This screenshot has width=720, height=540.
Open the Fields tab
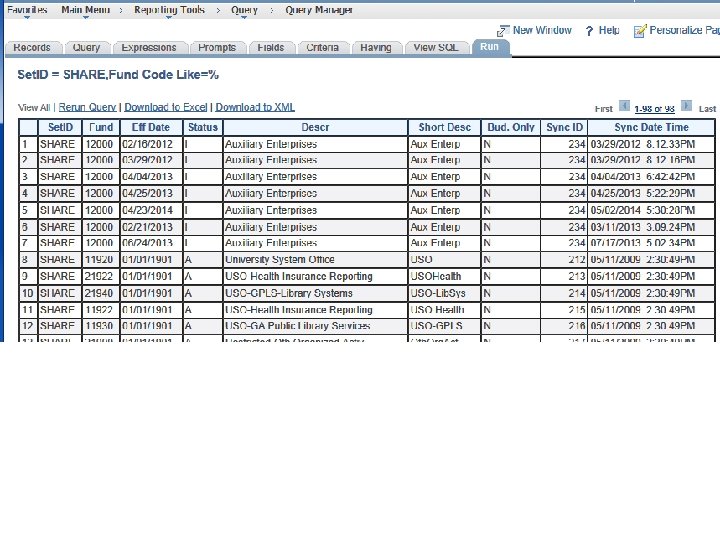tap(270, 47)
